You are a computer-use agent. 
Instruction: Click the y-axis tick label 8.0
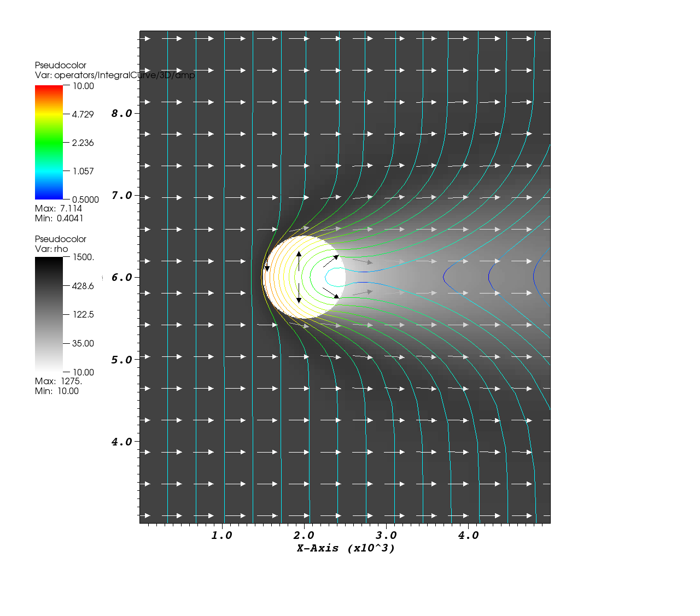click(x=122, y=113)
